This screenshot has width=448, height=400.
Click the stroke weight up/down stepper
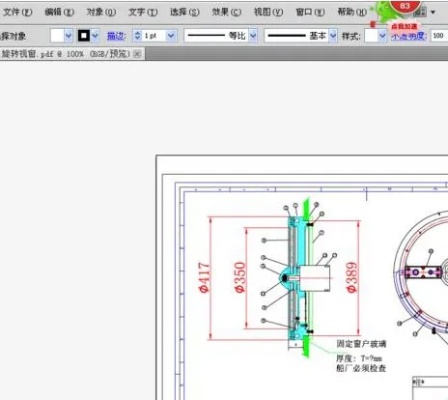(137, 36)
